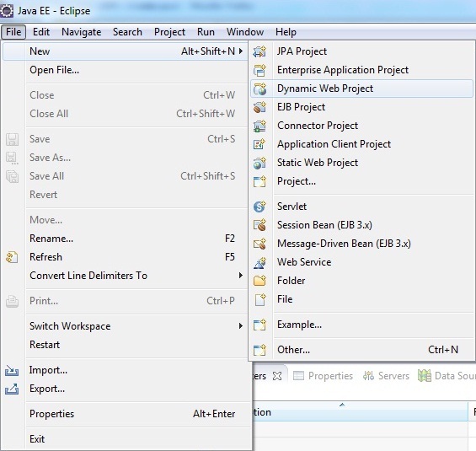Click the Description column header

(x=360, y=412)
